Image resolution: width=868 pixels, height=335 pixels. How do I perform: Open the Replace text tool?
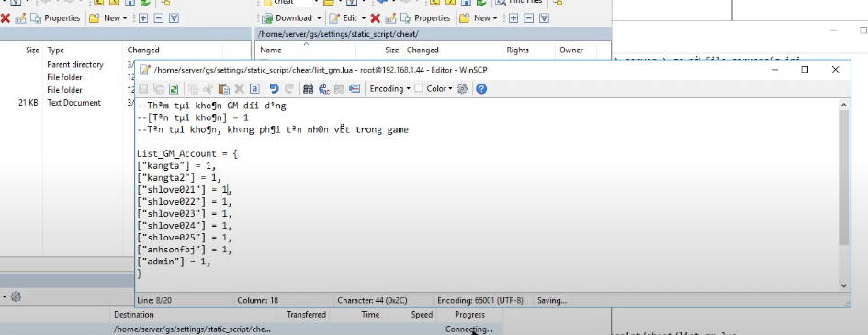[324, 88]
